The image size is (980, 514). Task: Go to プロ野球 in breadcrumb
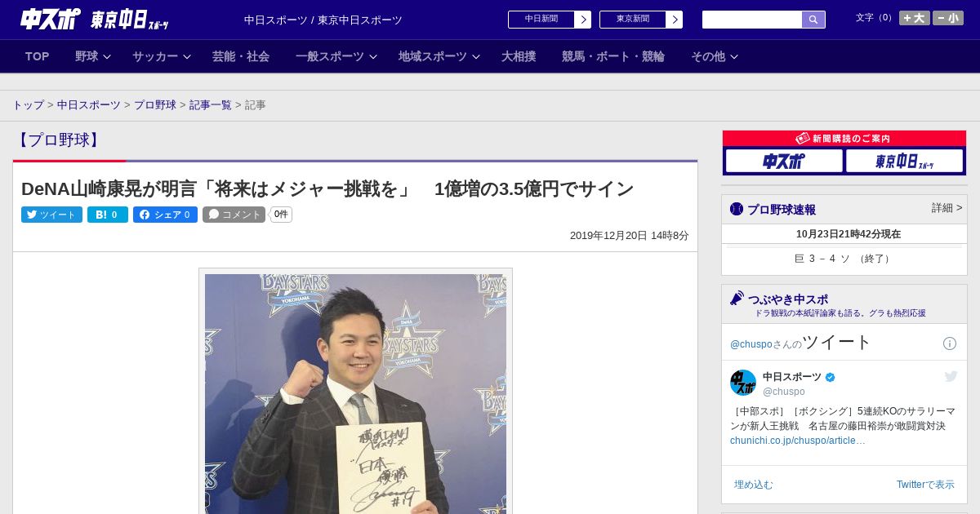pyautogui.click(x=155, y=105)
